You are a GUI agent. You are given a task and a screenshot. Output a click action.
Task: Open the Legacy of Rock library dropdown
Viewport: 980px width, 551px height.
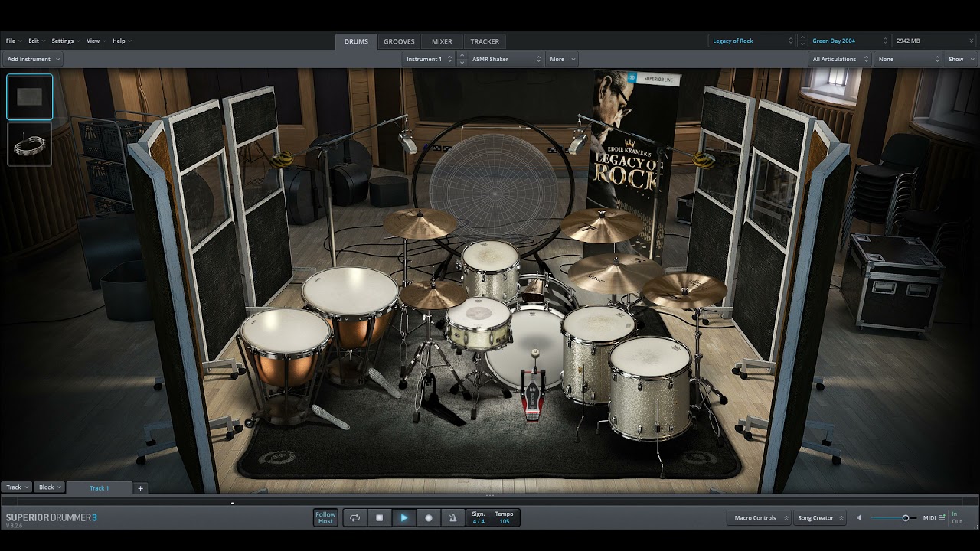[x=753, y=41]
